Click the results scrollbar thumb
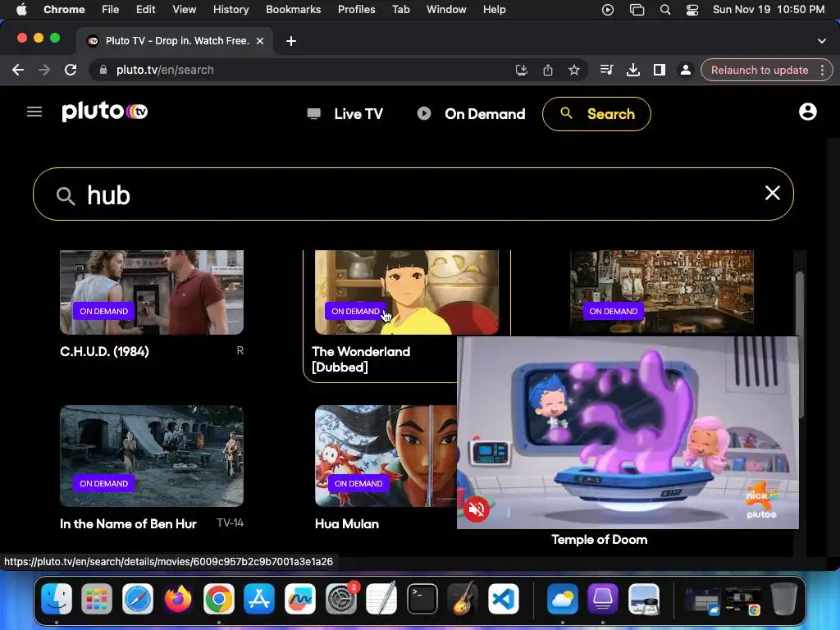Viewport: 840px width, 630px height. (799, 345)
